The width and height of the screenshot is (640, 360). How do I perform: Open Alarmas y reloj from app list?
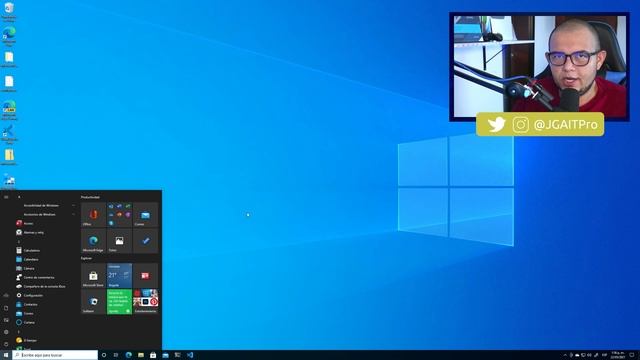[x=46, y=232]
